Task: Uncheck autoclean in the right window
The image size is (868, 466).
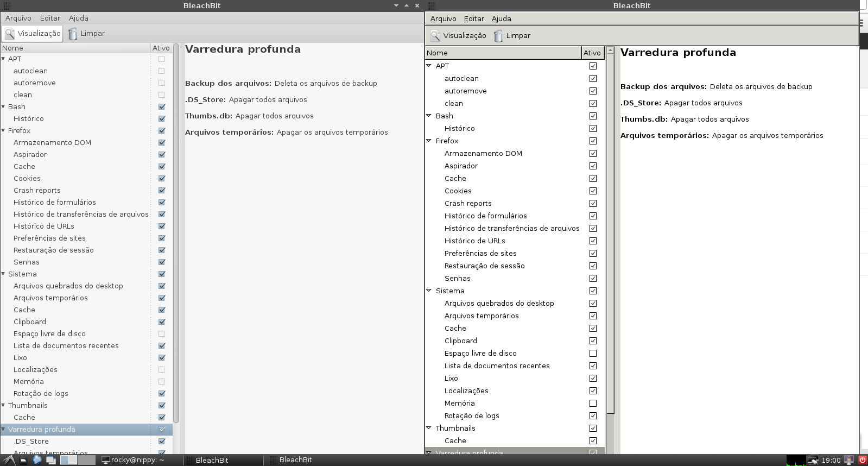Action: click(x=593, y=78)
